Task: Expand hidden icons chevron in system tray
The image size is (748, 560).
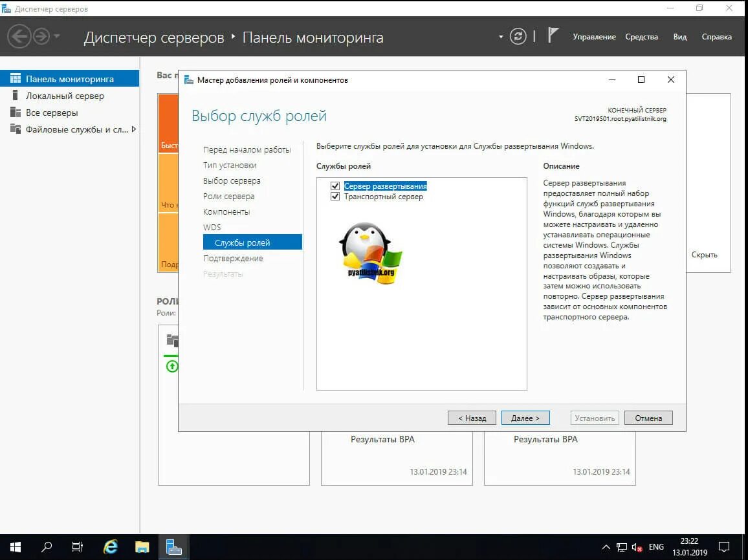Action: click(606, 546)
